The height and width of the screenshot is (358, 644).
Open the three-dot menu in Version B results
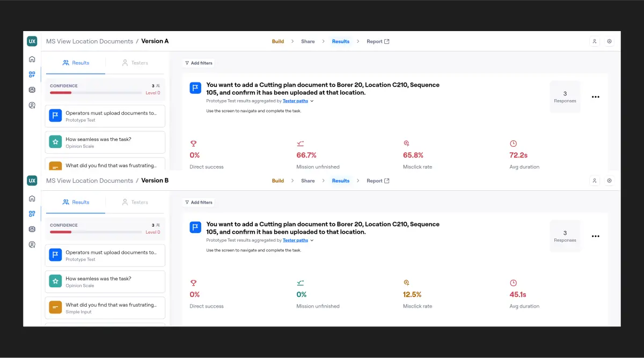coord(595,236)
